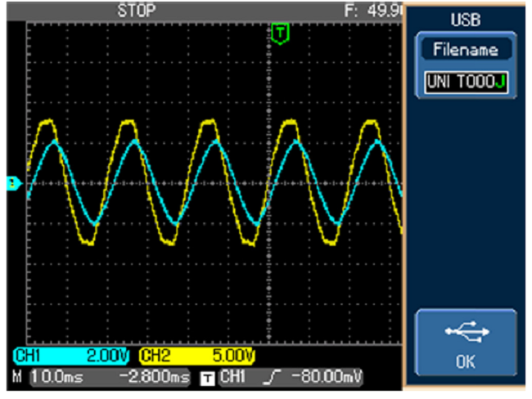Select the yellow CH2 5.00V channel label
The image size is (532, 399).
[x=196, y=356]
